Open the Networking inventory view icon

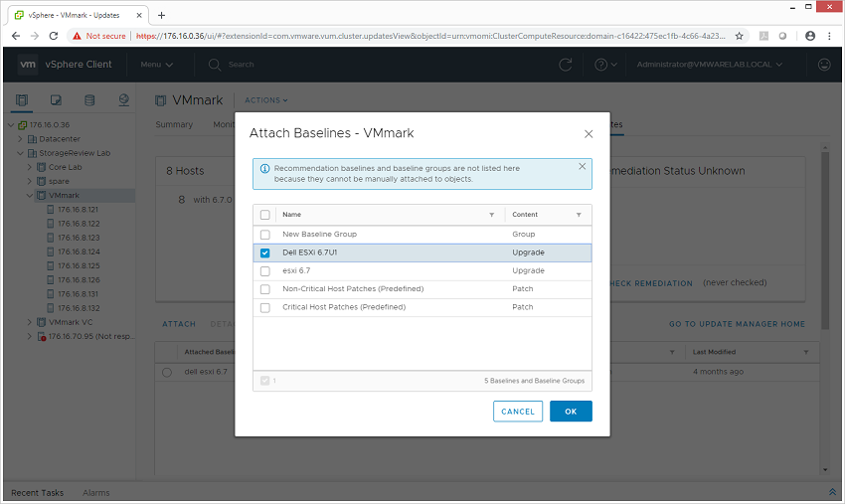pyautogui.click(x=123, y=100)
